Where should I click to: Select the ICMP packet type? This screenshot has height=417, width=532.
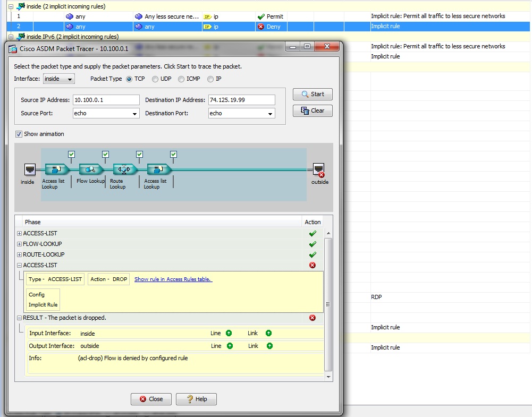[181, 79]
